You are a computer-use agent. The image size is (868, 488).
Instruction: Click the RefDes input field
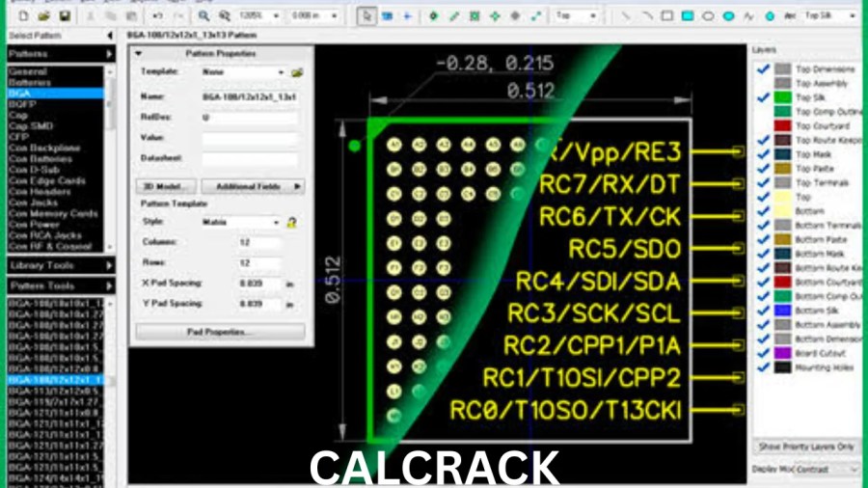click(250, 118)
